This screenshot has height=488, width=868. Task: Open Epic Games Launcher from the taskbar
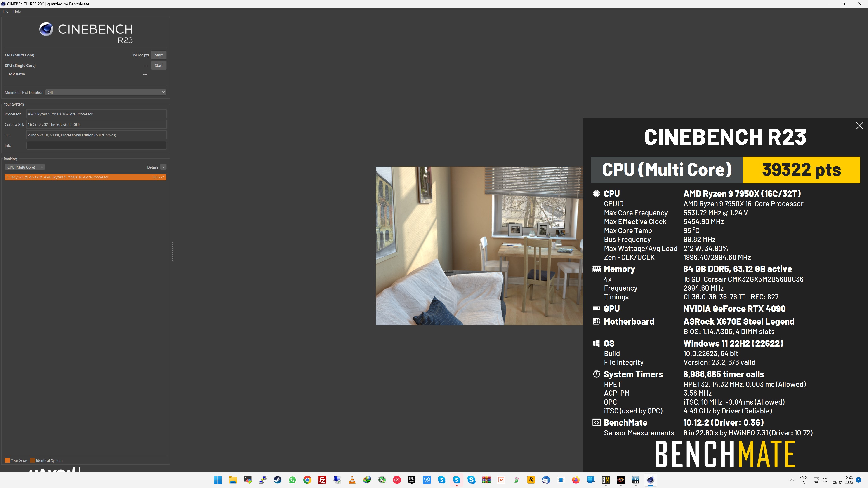[412, 480]
